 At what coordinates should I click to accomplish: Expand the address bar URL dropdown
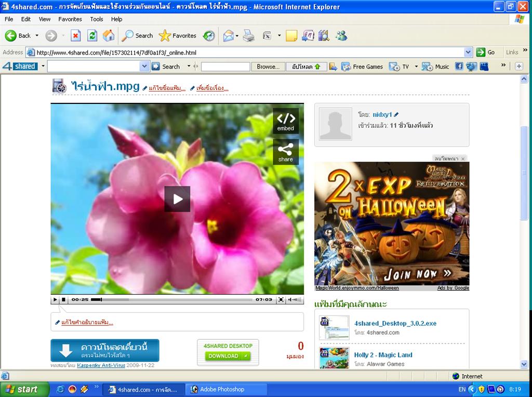(x=468, y=52)
